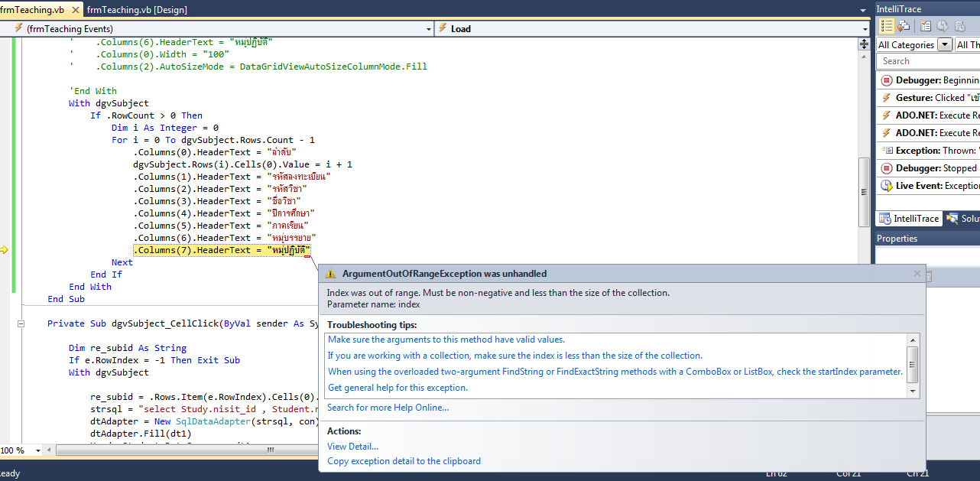
Task: Click the Live Event clock icon
Action: pos(887,186)
